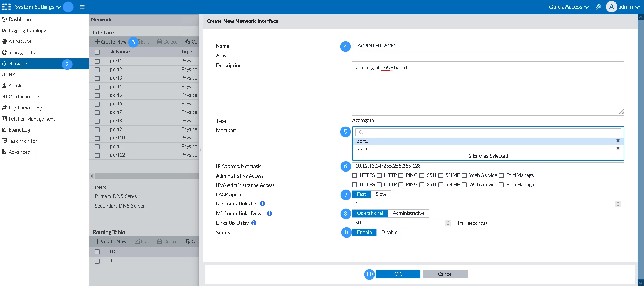Select Administrative for Minimum Links Down
The image size is (644, 286).
[x=408, y=213]
